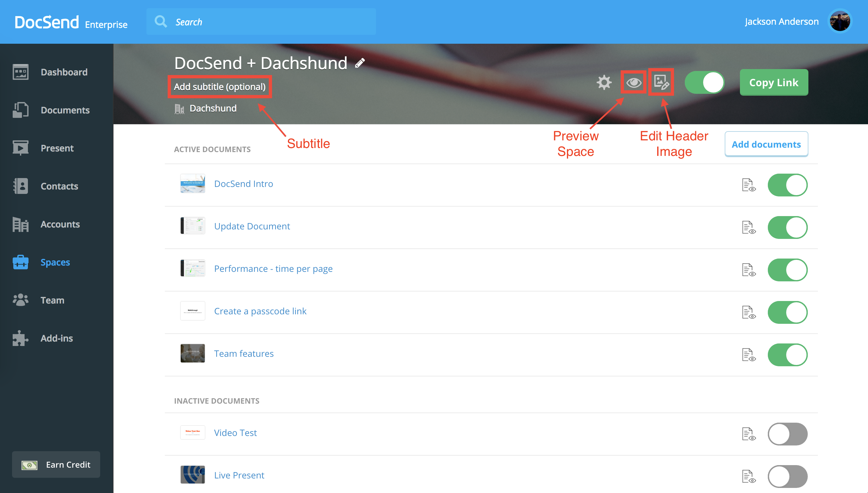868x493 pixels.
Task: Open the Dashboard sidebar icon
Action: pos(20,72)
